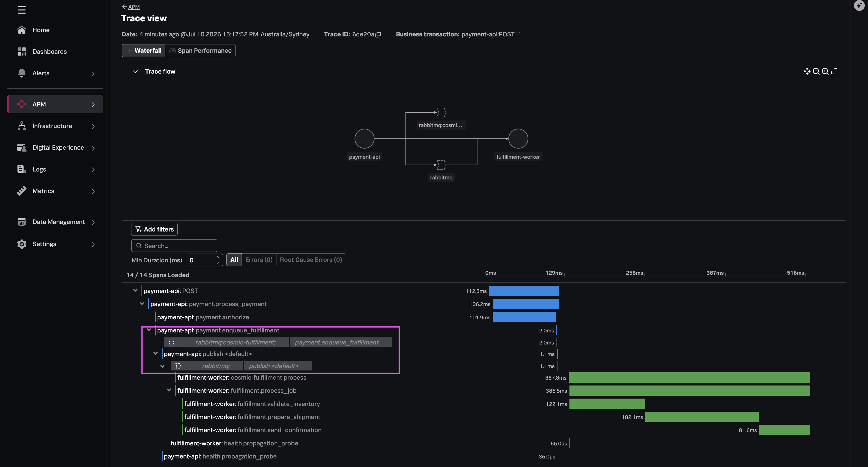This screenshot has height=467, width=868.
Task: Click the Metrics icon
Action: 22,191
